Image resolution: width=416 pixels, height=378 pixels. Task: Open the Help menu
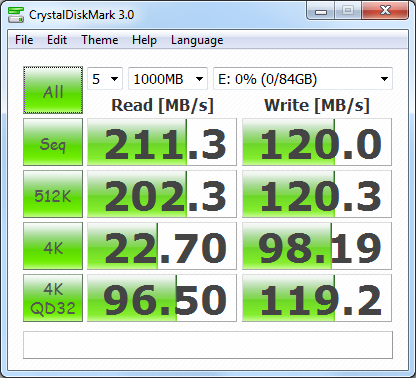(x=144, y=40)
